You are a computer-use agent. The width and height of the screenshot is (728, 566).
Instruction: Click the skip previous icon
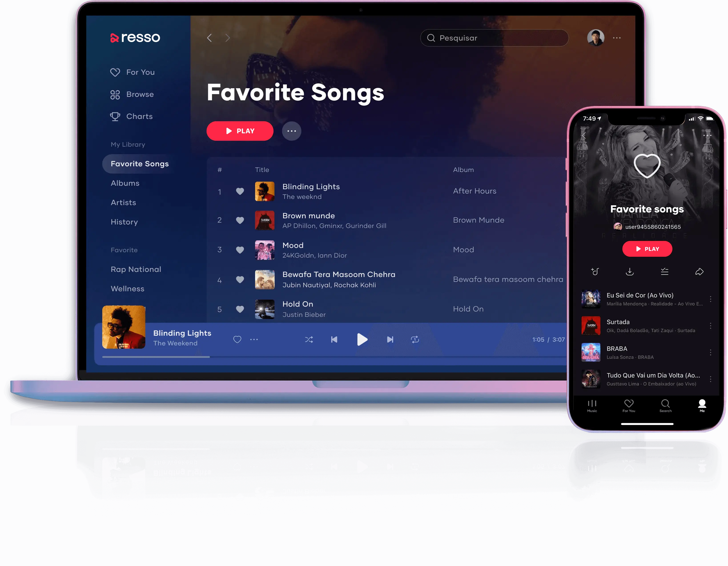334,339
